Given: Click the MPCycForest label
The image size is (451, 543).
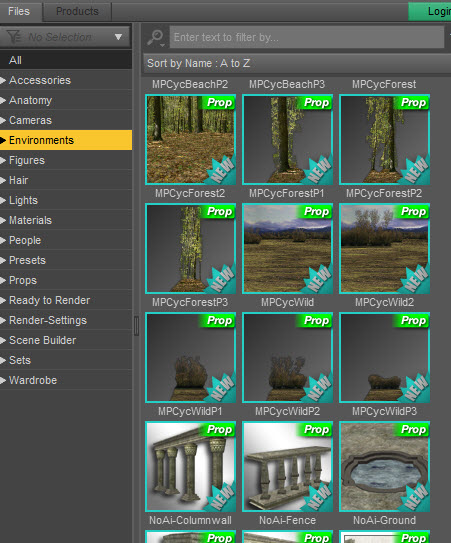Looking at the screenshot, I should coord(384,84).
